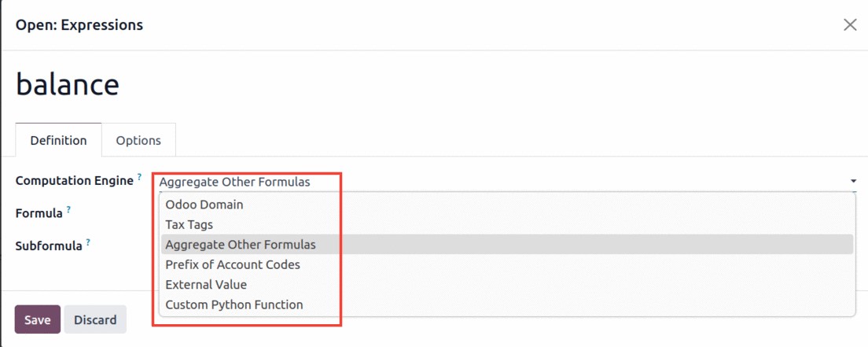
Task: Click the help icon next to Formula
Action: [x=69, y=210]
